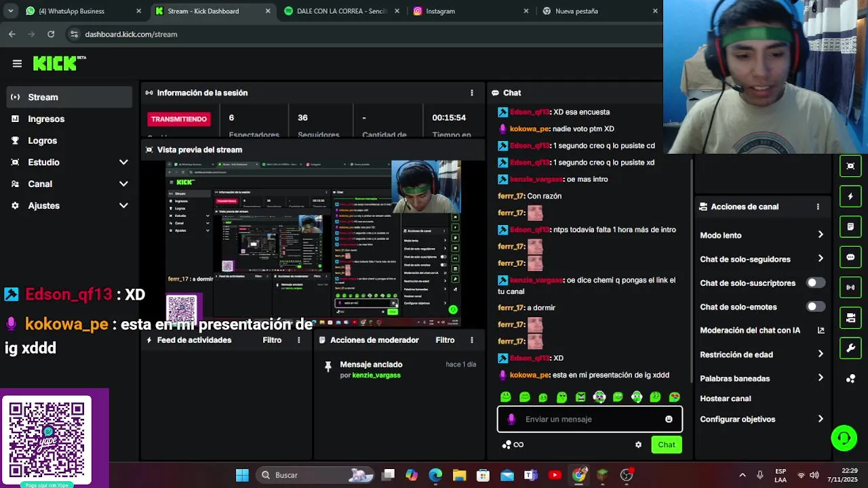The width and height of the screenshot is (868, 488).
Task: Click the taskbar Buscar search box
Action: coord(314,475)
